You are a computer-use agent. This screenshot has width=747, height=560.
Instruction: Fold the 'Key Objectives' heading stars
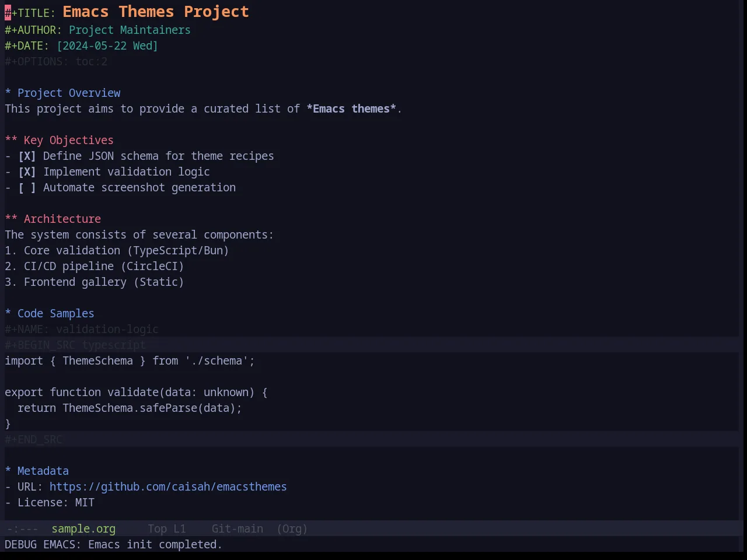coord(11,141)
